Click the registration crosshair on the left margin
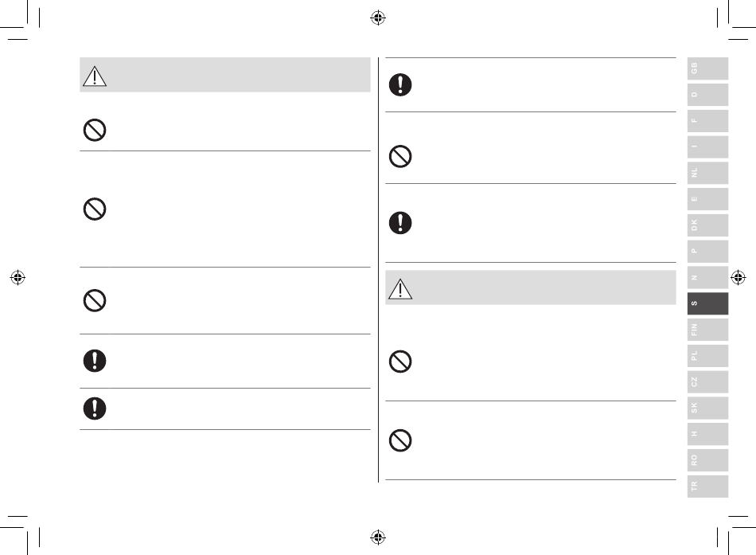 tap(18, 277)
